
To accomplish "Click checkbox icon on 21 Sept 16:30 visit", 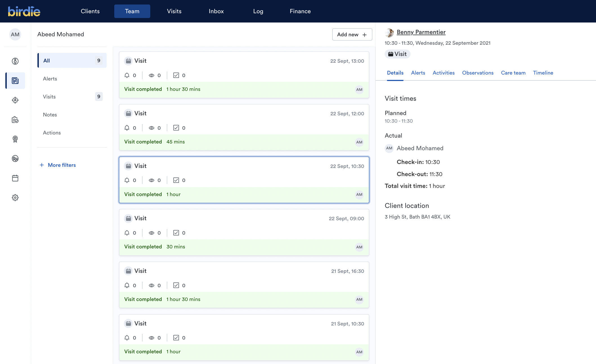I will tap(176, 286).
